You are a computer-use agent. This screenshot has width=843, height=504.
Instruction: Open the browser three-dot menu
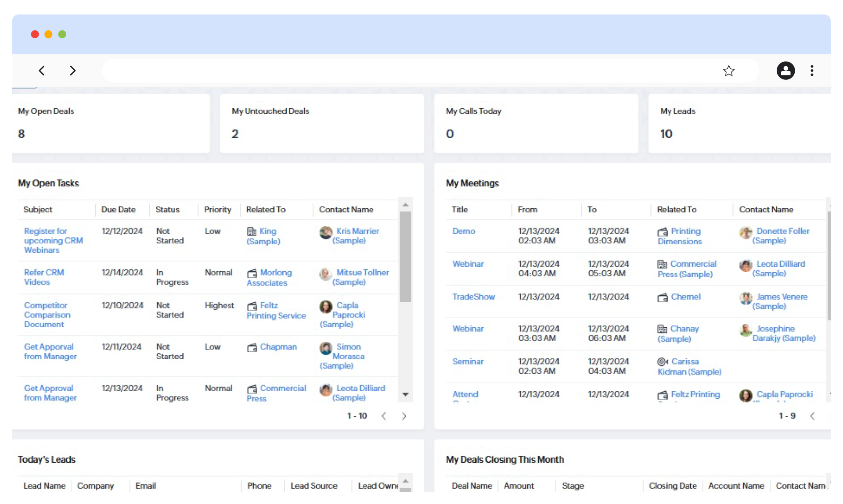[x=812, y=71]
